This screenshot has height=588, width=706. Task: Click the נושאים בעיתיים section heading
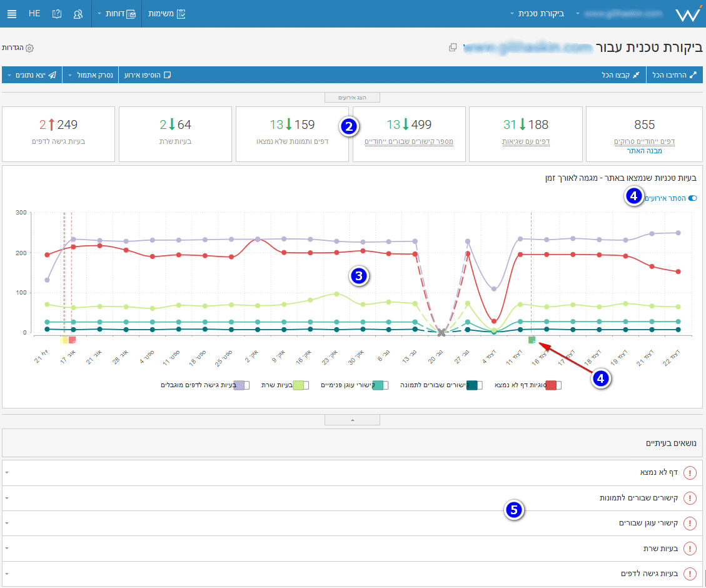[x=671, y=444]
